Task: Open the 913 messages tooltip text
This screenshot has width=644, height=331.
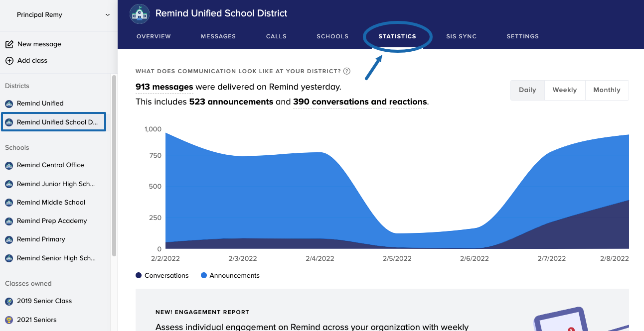Action: 164,87
